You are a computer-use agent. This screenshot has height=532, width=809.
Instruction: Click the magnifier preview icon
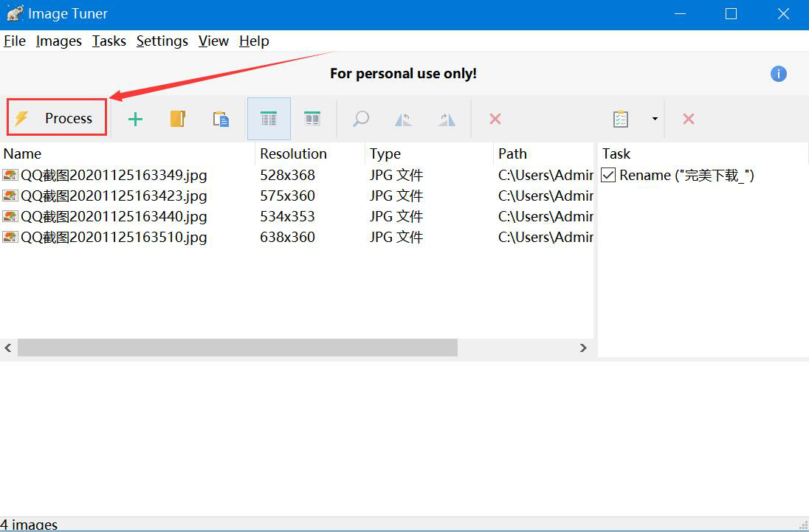(x=360, y=119)
